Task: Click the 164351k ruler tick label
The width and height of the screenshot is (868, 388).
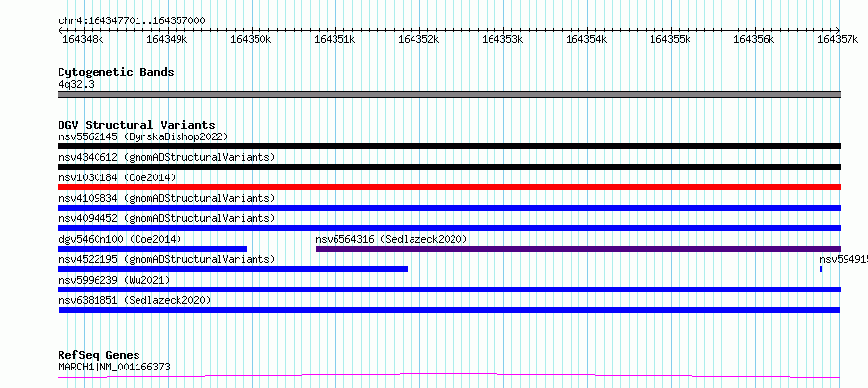Action: 335,39
